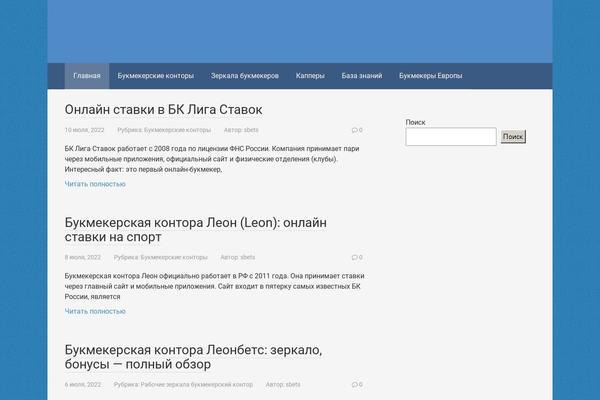The image size is (600, 400).
Task: Click the Поиск label above search field
Action: [415, 122]
